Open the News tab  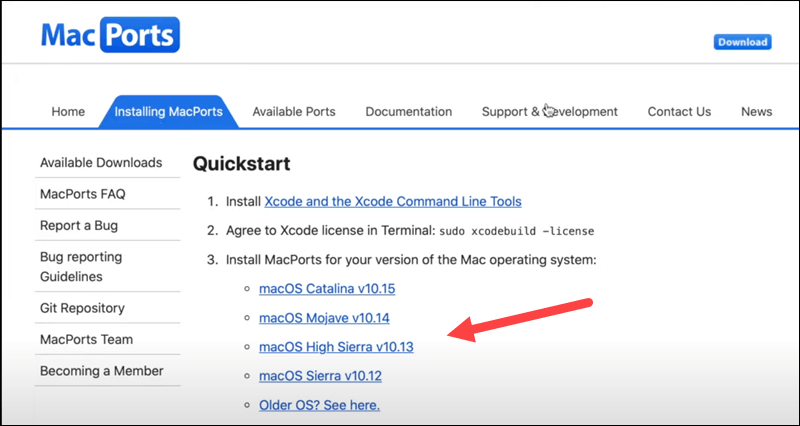757,112
